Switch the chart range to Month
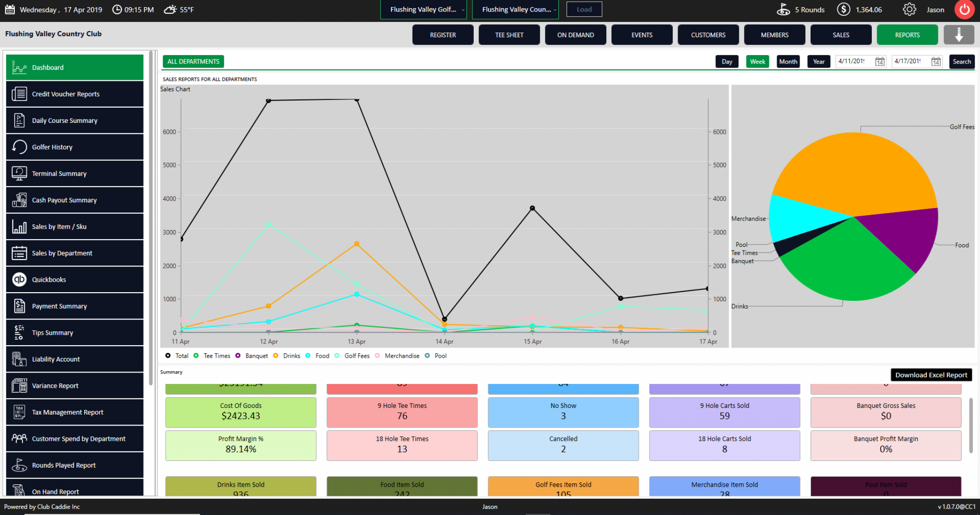 click(x=788, y=61)
